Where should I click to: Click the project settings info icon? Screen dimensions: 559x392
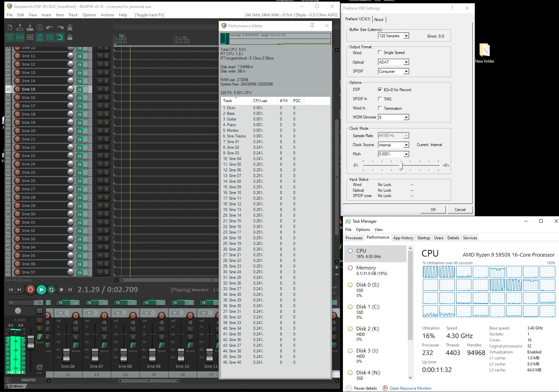(40, 28)
